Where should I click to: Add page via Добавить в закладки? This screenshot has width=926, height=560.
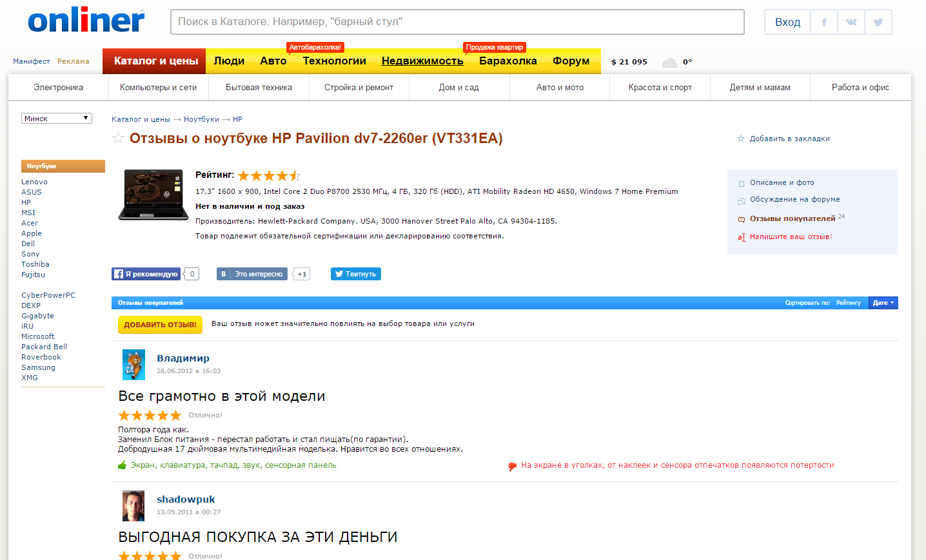[789, 139]
